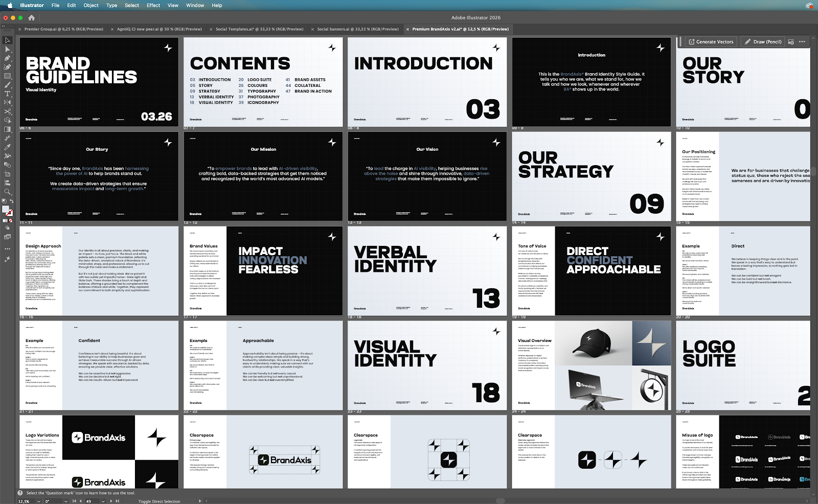The width and height of the screenshot is (818, 504).
Task: Select the Pen tool
Action: (x=8, y=58)
